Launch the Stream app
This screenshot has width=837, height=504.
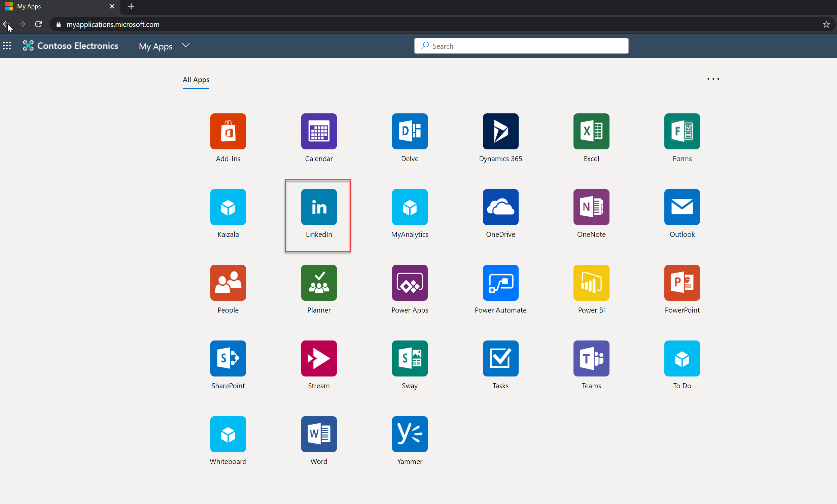[x=319, y=358]
